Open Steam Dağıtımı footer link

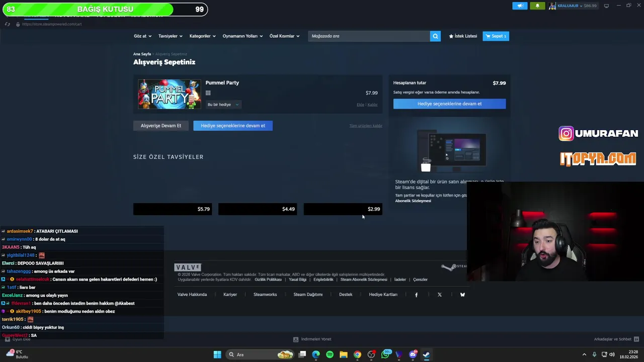tap(308, 295)
